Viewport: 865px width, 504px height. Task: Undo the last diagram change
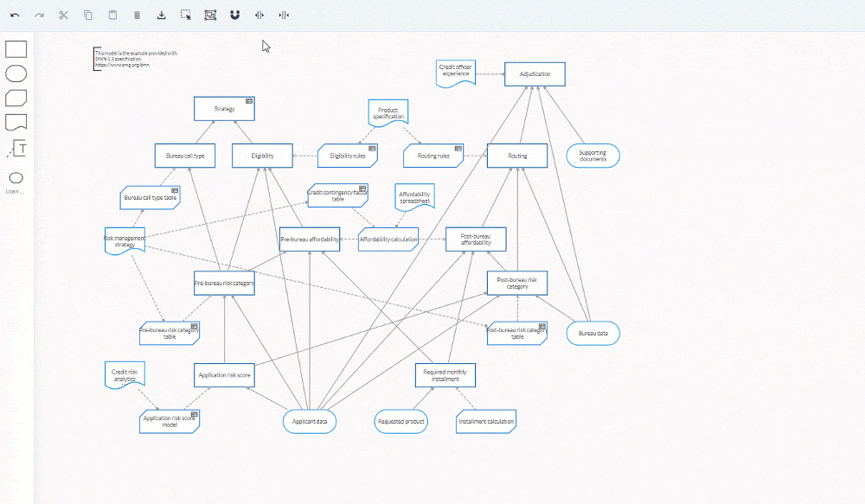coord(15,16)
